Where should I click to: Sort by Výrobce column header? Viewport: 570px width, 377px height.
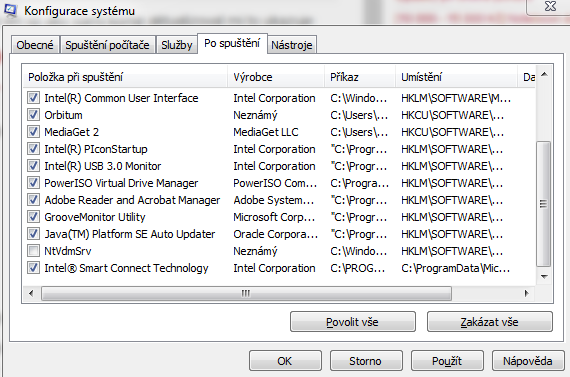tap(276, 77)
